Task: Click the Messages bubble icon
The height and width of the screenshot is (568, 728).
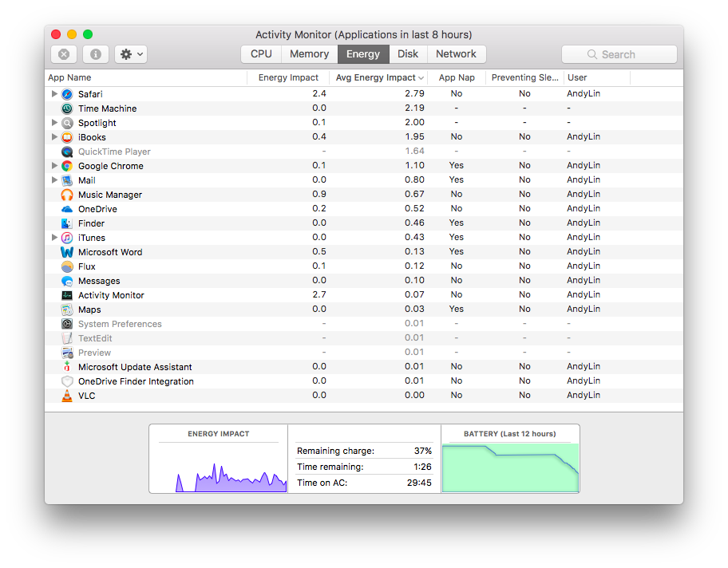Action: click(x=67, y=282)
